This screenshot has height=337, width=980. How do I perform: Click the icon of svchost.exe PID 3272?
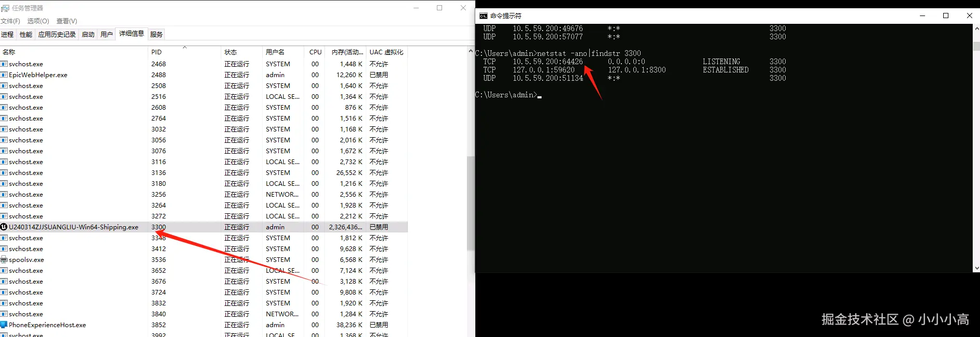4,216
